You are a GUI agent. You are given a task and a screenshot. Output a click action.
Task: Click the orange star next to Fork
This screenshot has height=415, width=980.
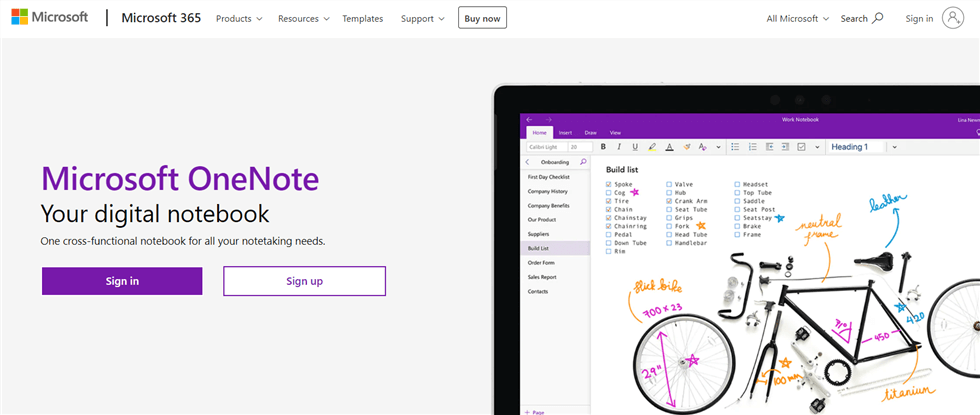(x=701, y=226)
